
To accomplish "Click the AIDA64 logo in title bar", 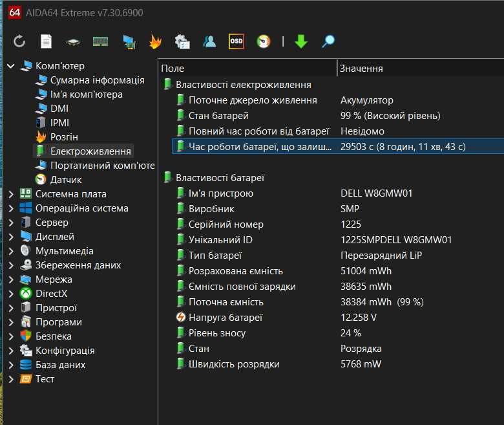I will 14,12.
